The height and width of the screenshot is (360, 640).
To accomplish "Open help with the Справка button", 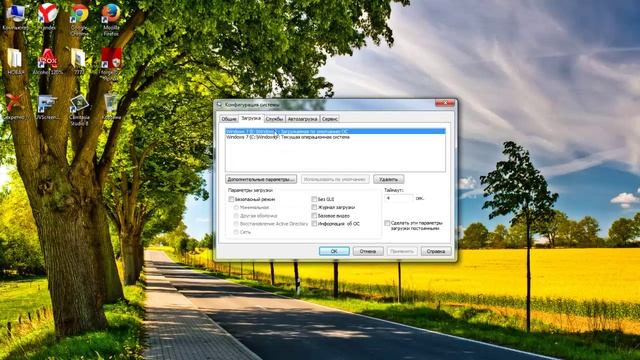I will [436, 251].
